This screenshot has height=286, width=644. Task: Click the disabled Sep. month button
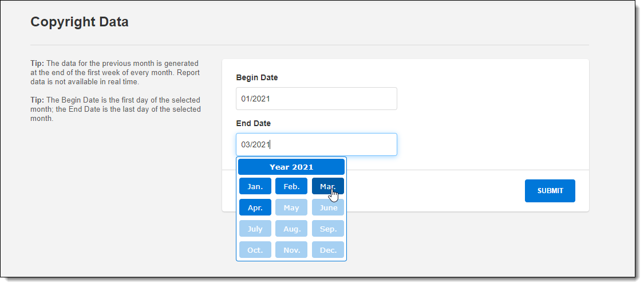[328, 229]
